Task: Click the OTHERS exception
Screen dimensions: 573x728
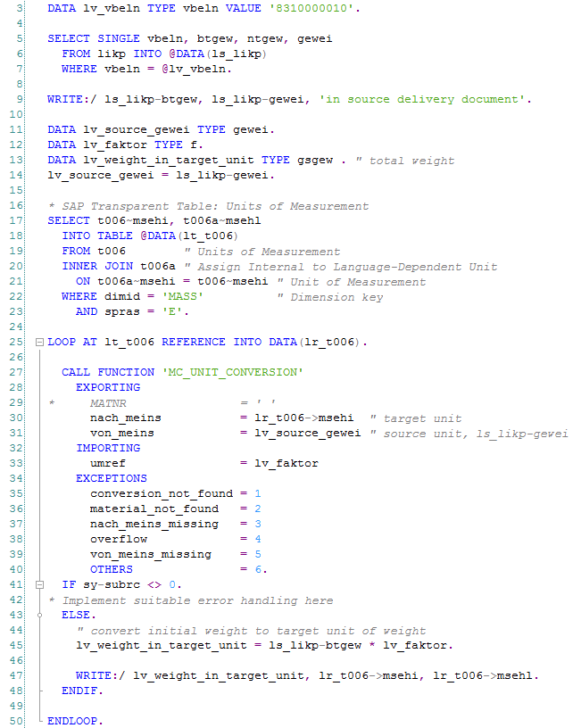Action: 112,569
